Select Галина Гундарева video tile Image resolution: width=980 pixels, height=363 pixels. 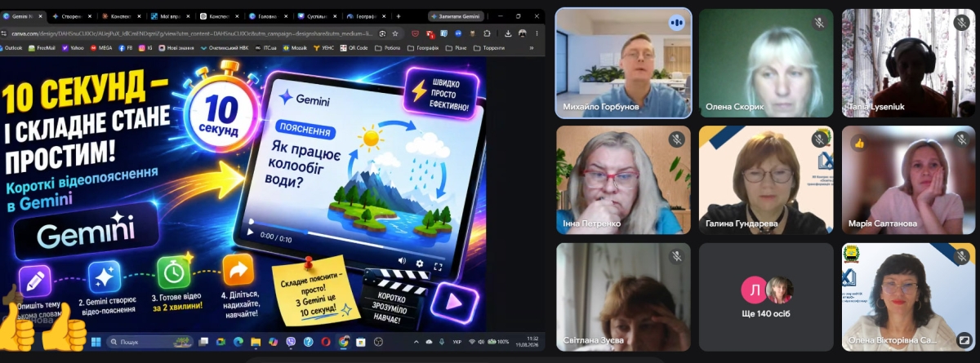point(766,180)
